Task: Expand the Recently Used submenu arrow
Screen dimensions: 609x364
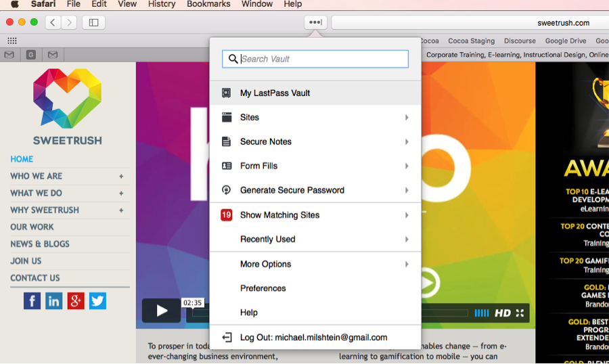Action: coord(407,240)
